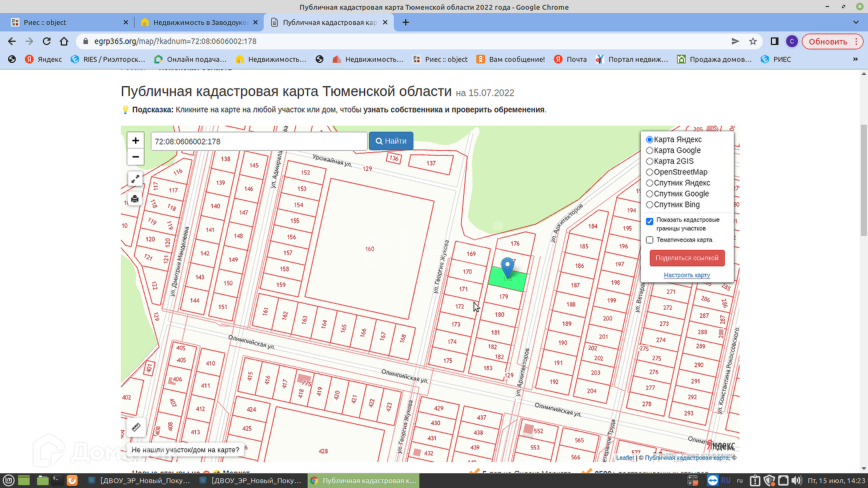Click the browser address bar URL
This screenshot has width=868, height=488.
[x=175, y=41]
